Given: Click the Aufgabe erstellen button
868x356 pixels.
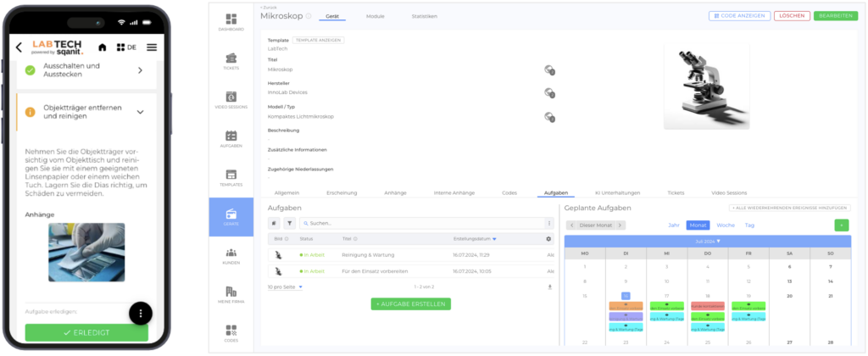Looking at the screenshot, I should pos(411,303).
